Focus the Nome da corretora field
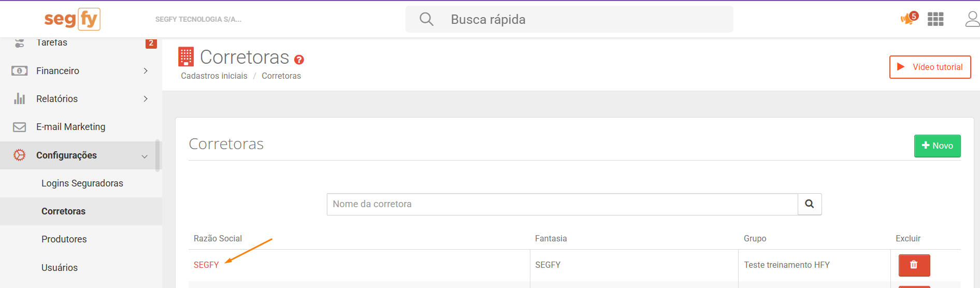This screenshot has width=980, height=288. [x=562, y=204]
